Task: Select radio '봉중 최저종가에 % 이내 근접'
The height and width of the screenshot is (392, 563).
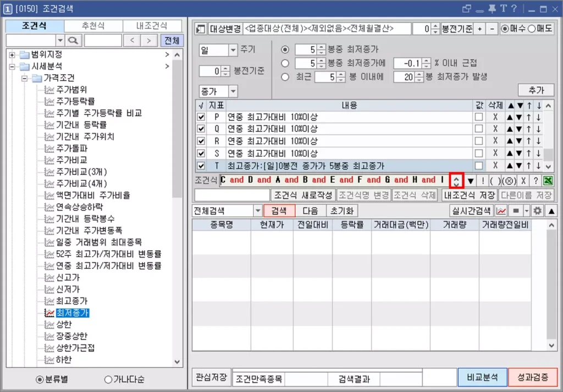Action: (285, 64)
